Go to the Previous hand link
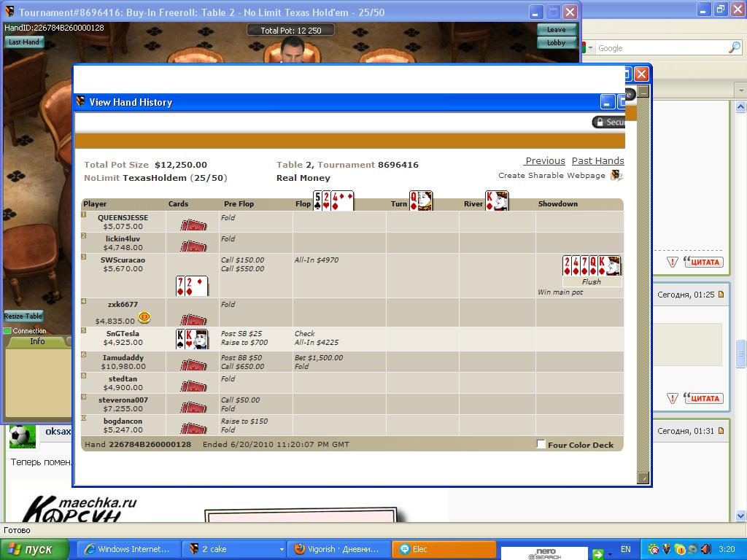 tap(544, 161)
